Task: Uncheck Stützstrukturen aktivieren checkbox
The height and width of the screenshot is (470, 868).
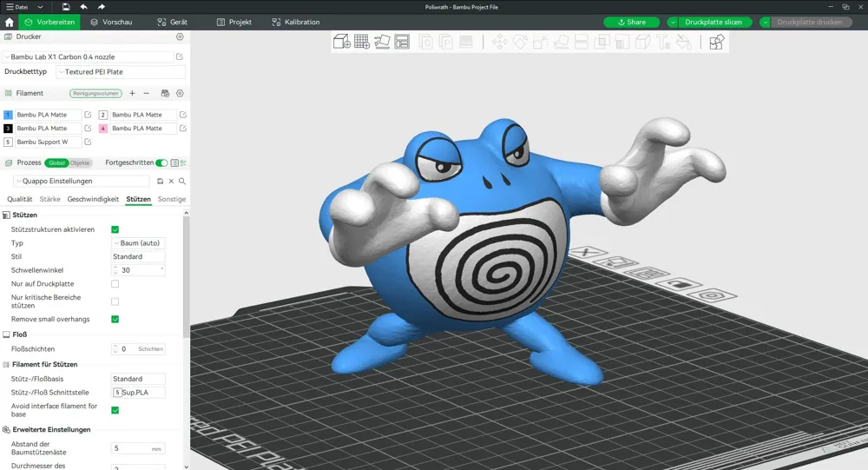Action: click(115, 229)
